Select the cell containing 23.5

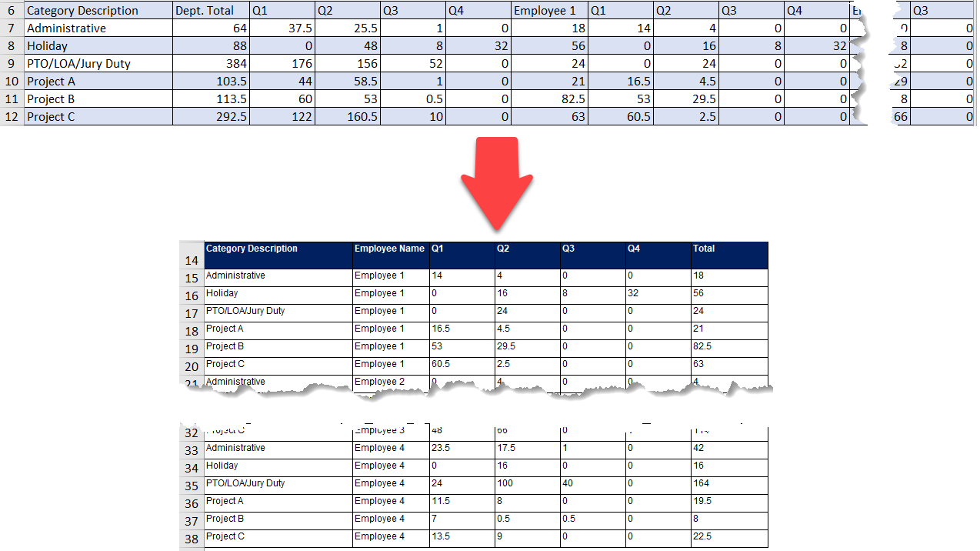(462, 449)
